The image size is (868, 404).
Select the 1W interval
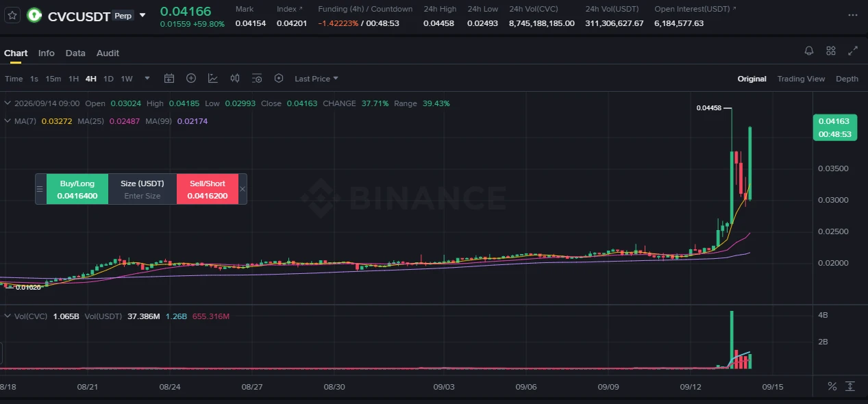click(127, 79)
